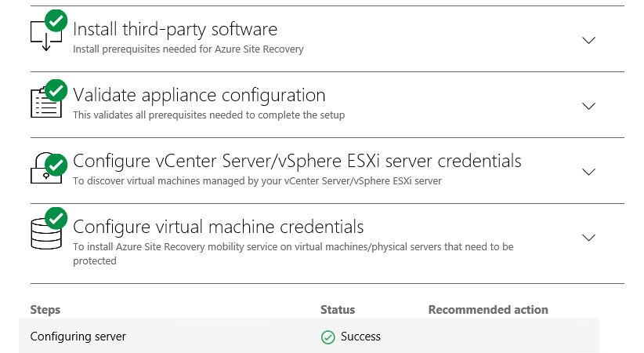Select Configure virtual machine credentials title

[218, 227]
